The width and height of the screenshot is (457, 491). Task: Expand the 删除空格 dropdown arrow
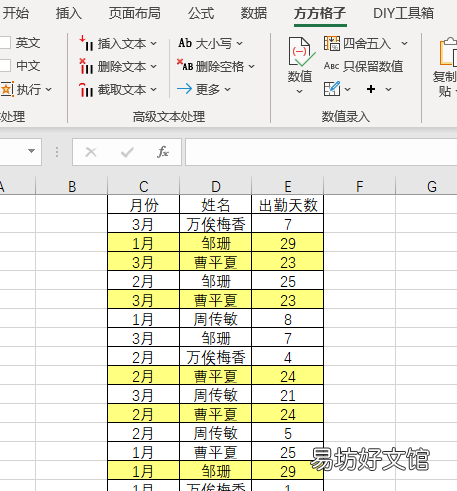(252, 66)
